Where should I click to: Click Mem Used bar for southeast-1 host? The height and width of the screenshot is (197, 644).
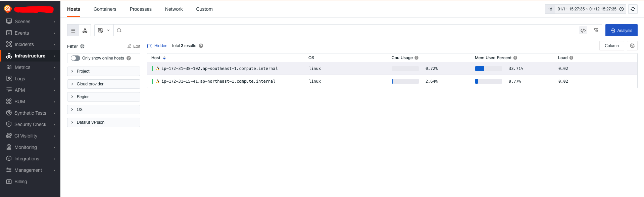[x=488, y=69]
